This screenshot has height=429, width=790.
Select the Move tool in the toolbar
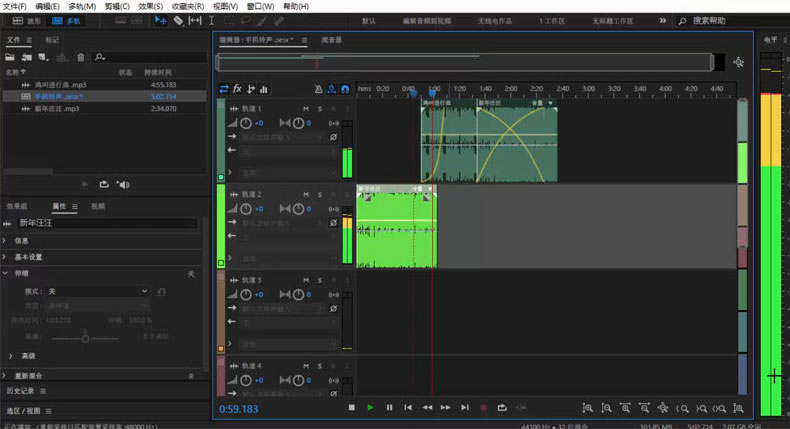pyautogui.click(x=160, y=20)
